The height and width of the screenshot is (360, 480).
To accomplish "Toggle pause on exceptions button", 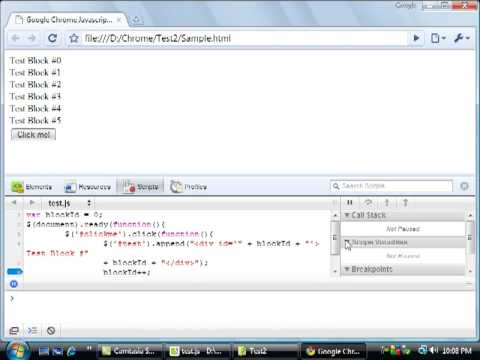I will [x=14, y=284].
